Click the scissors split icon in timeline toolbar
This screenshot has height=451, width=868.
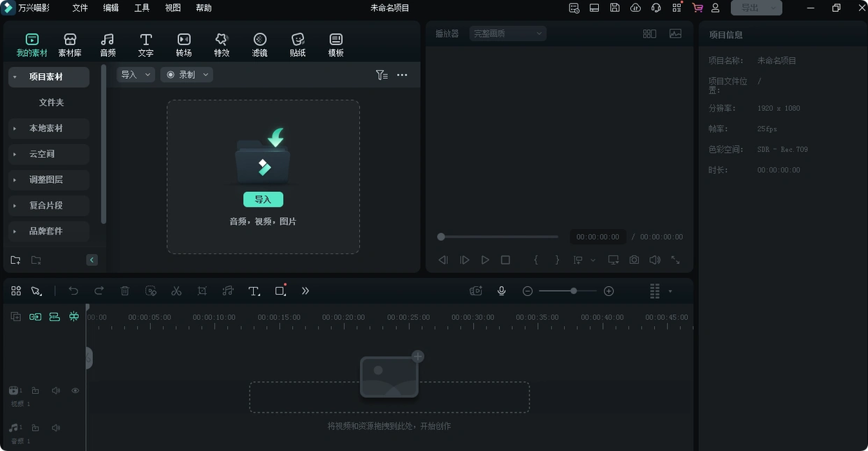[176, 291]
